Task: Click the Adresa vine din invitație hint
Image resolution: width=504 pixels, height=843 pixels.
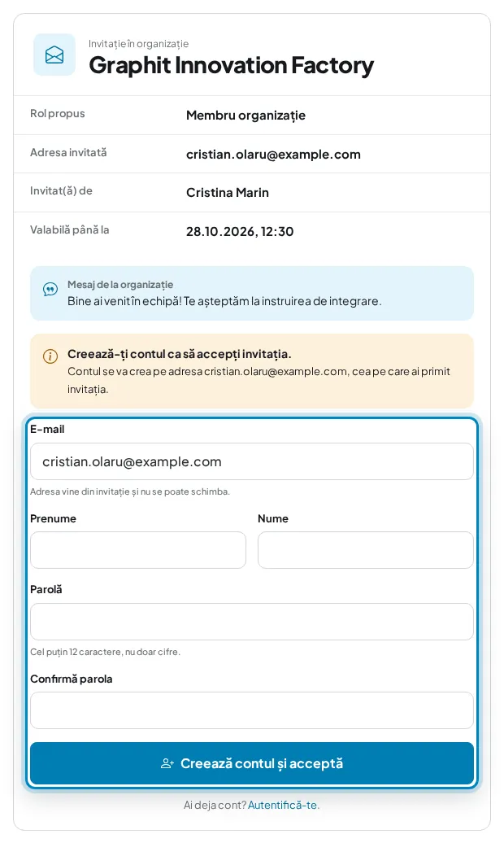Action: 130,491
